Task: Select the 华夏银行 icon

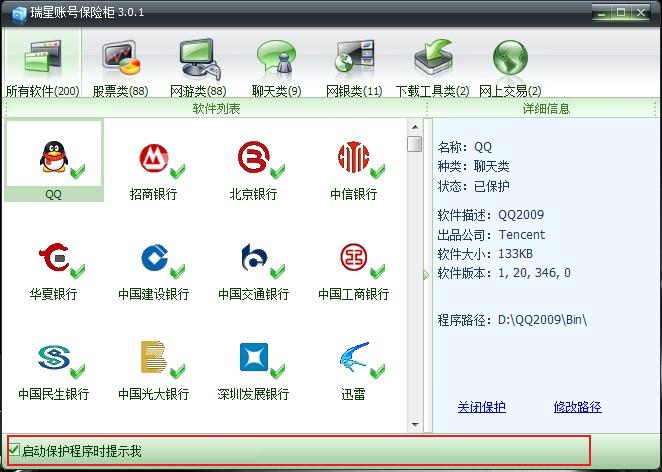Action: [x=54, y=257]
